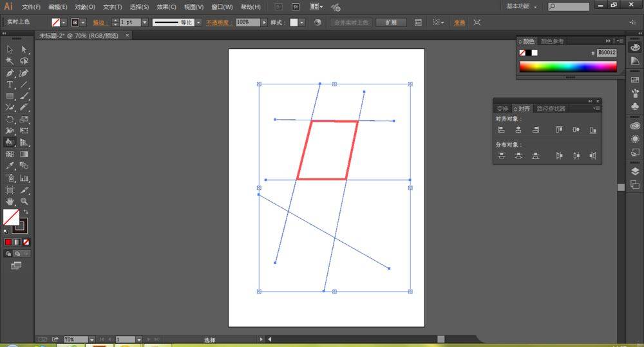
Task: Expand the zoom level 70% dropdown
Action: [x=91, y=339]
